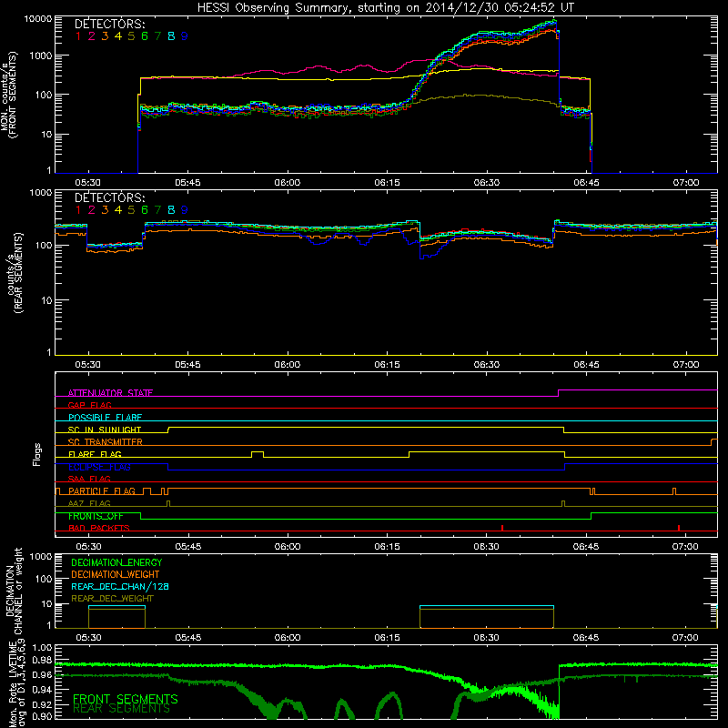Click 07:00 time label under front segments plot

tap(686, 183)
